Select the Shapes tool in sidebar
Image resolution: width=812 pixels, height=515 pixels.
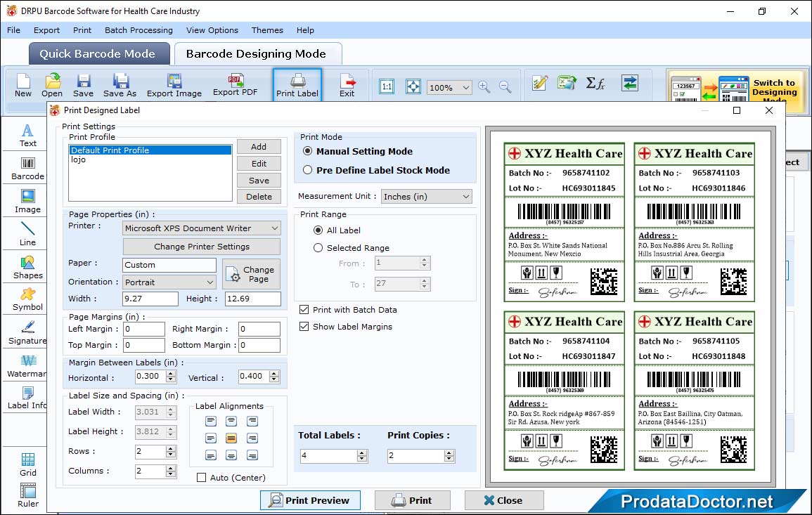28,268
